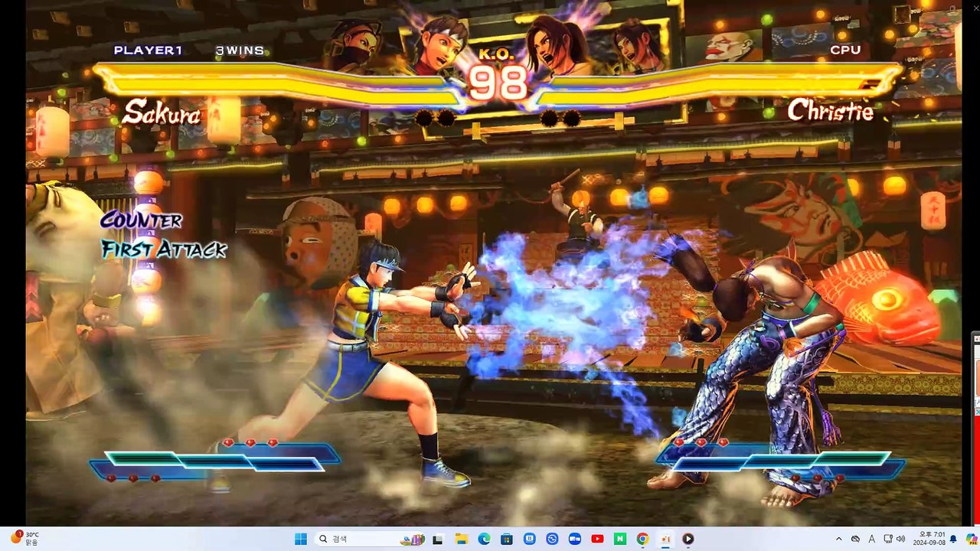This screenshot has height=551, width=980.
Task: Click the K.O. label above the timer
Action: pyautogui.click(x=498, y=54)
